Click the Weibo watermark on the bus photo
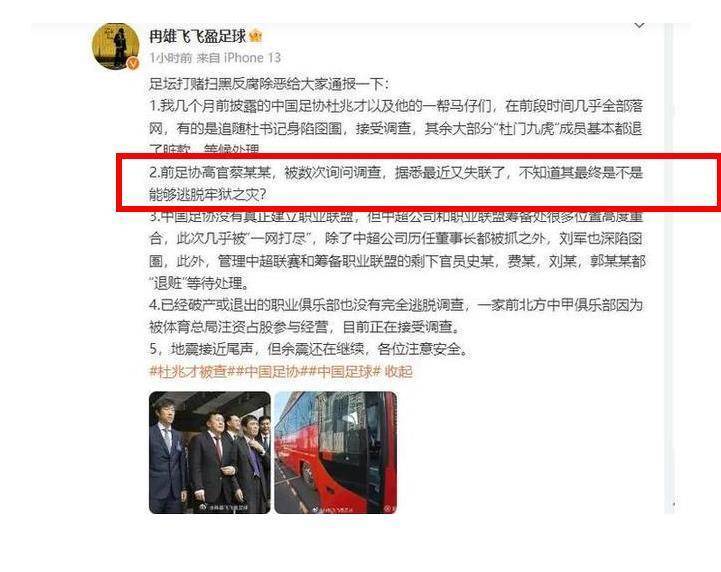 334,509
